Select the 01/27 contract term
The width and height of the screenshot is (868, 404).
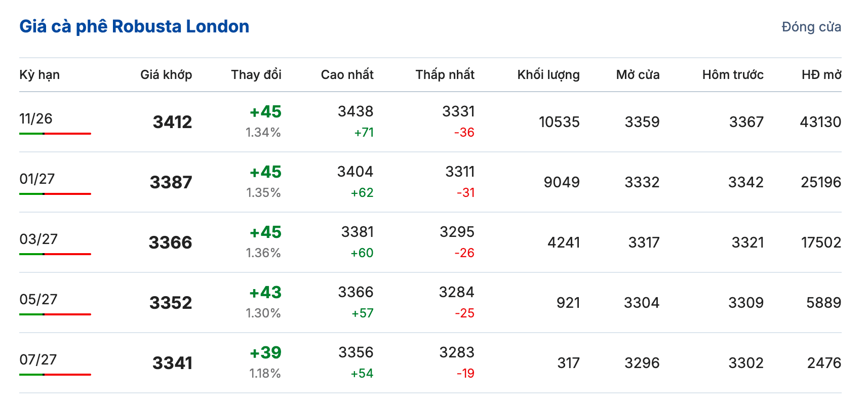tap(37, 179)
